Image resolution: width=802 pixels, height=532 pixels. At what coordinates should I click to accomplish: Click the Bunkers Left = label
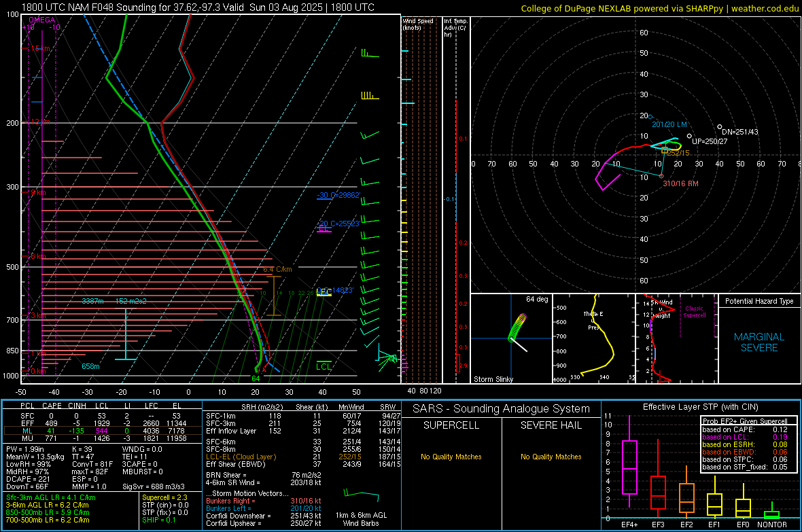click(x=228, y=508)
